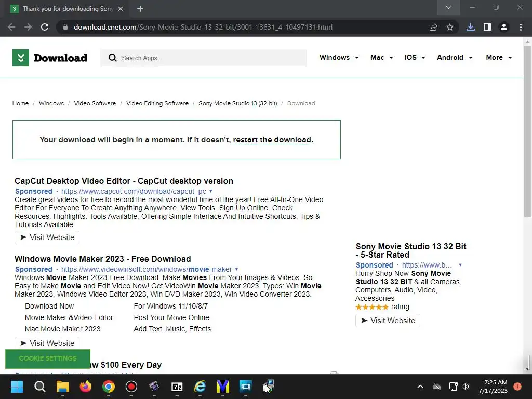Open Chrome profile menu
532x399 pixels.
click(x=504, y=27)
